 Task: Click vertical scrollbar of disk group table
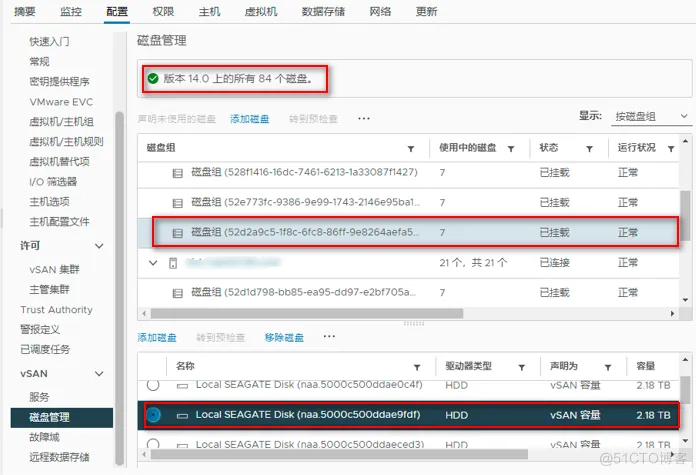pyautogui.click(x=685, y=215)
